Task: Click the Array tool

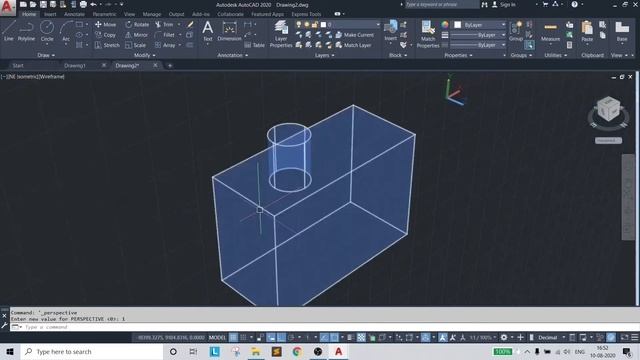Action: tap(165, 45)
